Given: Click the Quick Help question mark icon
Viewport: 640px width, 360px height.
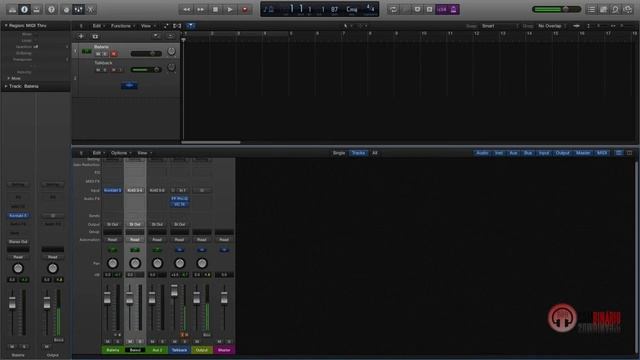Looking at the screenshot, I should coord(51,9).
